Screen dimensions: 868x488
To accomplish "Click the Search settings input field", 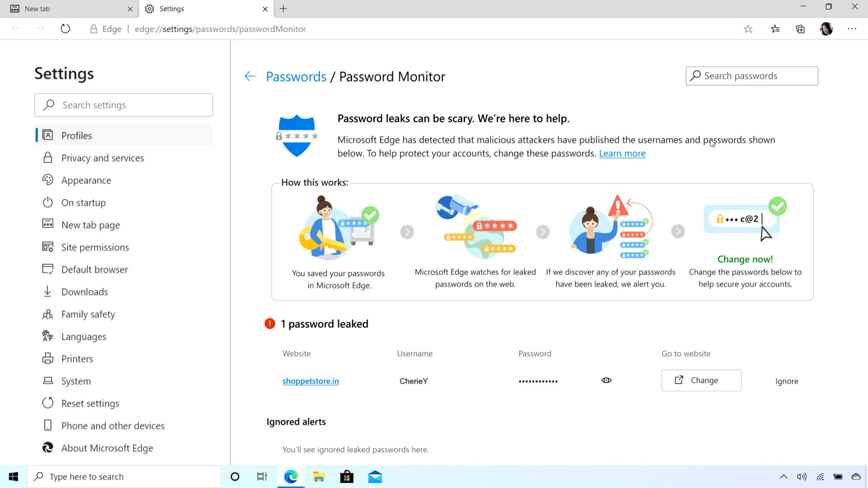I will click(x=123, y=105).
